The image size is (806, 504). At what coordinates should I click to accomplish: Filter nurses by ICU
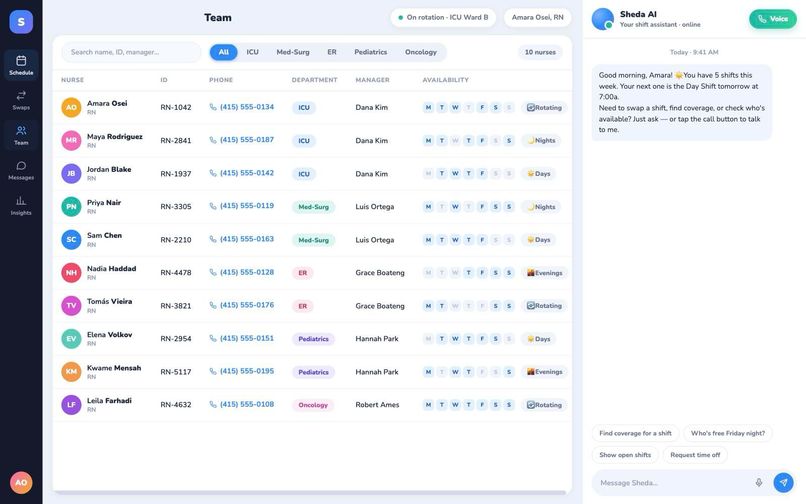252,52
